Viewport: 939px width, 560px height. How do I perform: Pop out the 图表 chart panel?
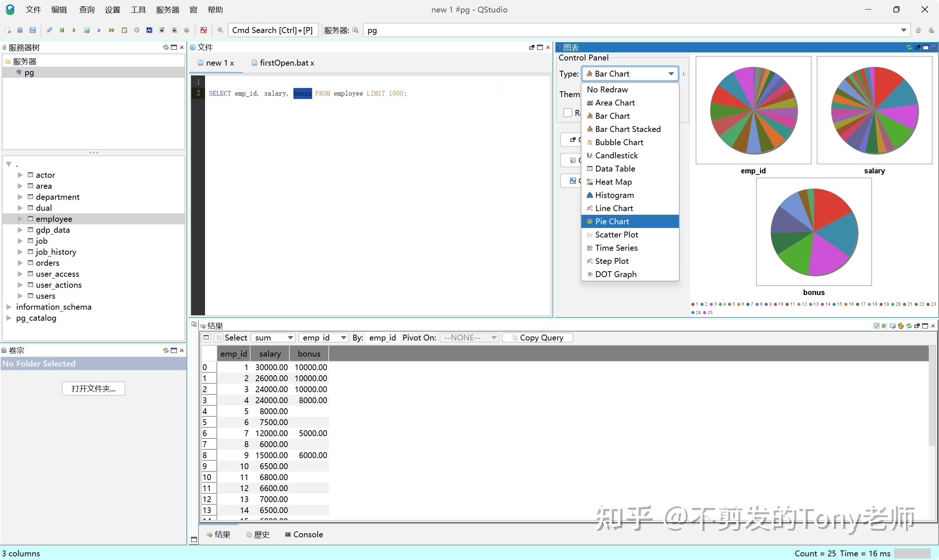point(917,47)
